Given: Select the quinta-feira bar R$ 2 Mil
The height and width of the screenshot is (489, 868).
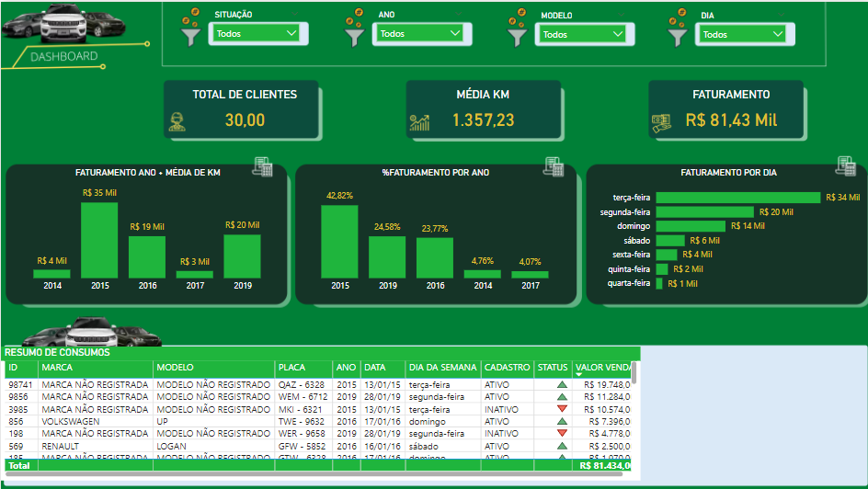Looking at the screenshot, I should pyautogui.click(x=662, y=268).
